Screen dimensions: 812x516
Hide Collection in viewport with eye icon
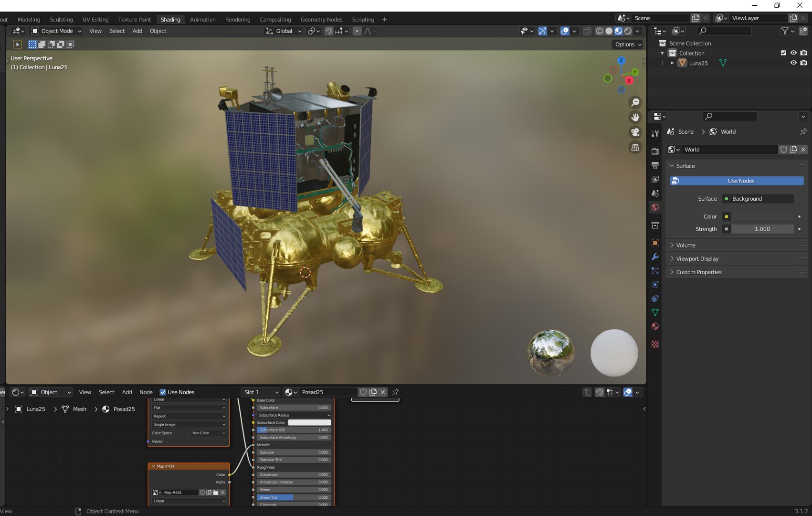793,53
